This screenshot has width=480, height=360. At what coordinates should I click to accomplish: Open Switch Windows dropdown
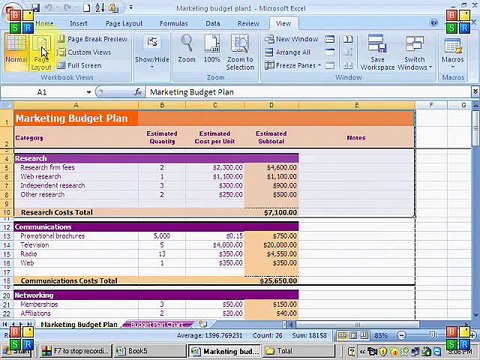[x=415, y=53]
